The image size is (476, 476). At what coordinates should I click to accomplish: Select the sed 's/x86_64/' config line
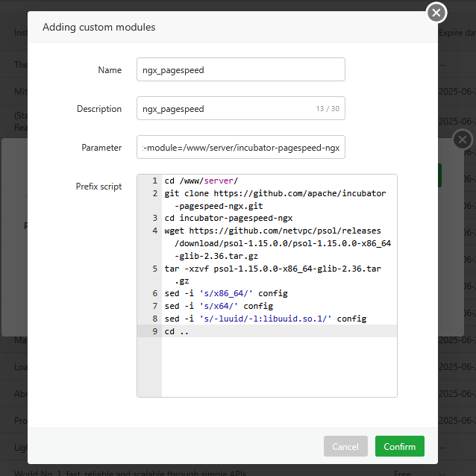225,293
